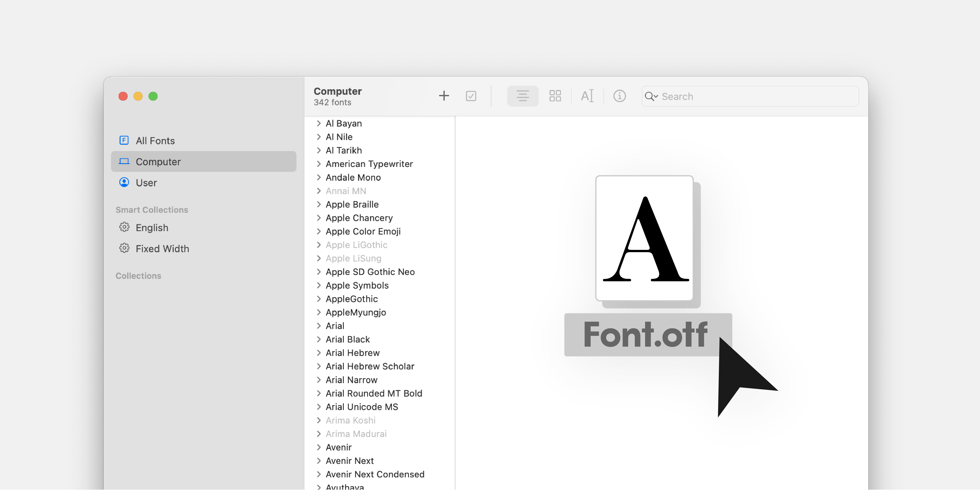This screenshot has height=495, width=980.
Task: Click the plus icon to add fonts
Action: click(x=444, y=96)
